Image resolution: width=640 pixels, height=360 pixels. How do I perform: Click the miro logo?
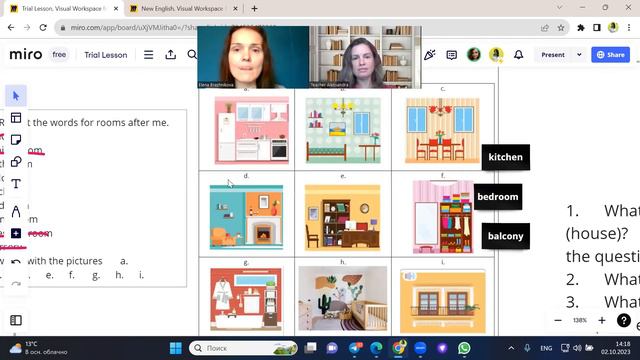point(26,54)
